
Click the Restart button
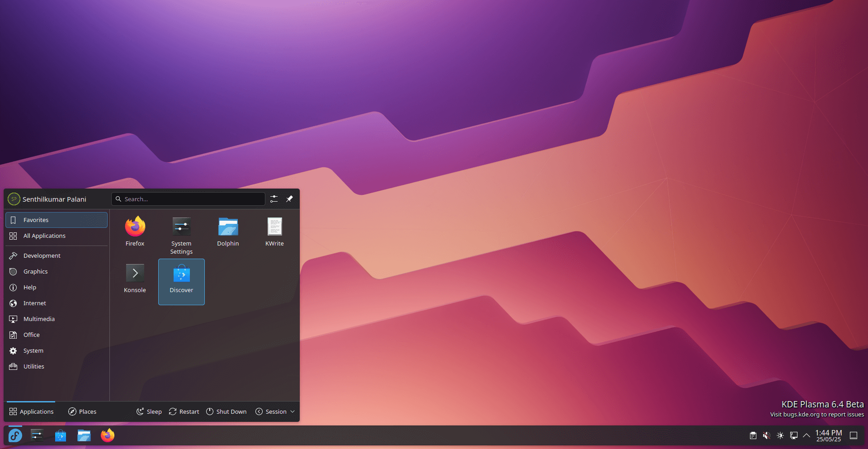(x=184, y=411)
